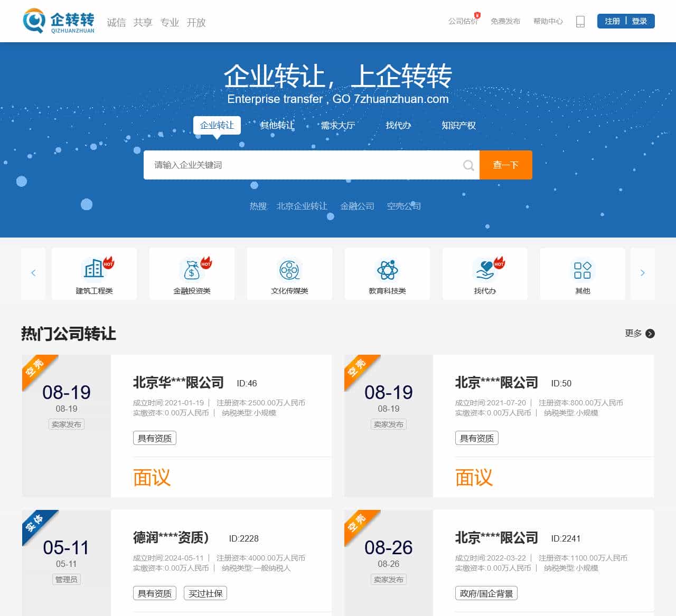Open the 文化传媒类 film reel icon
Viewport: 676px width, 616px height.
[x=289, y=268]
